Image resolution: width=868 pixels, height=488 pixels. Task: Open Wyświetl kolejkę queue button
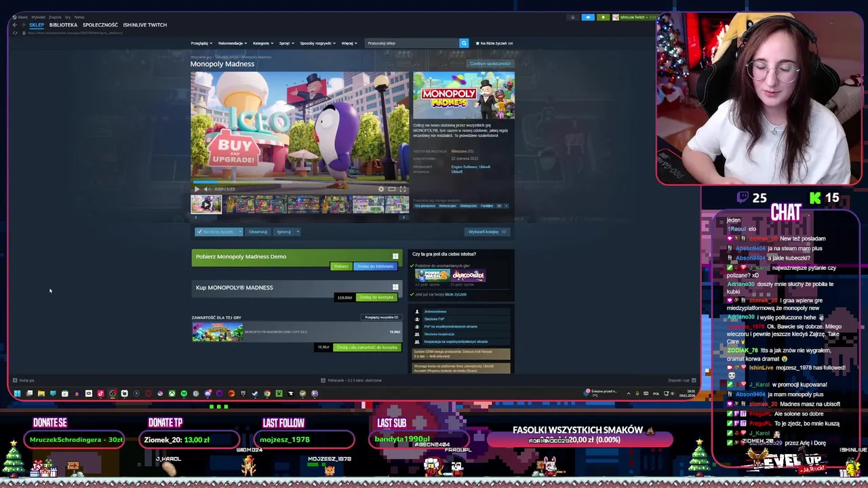[487, 232]
